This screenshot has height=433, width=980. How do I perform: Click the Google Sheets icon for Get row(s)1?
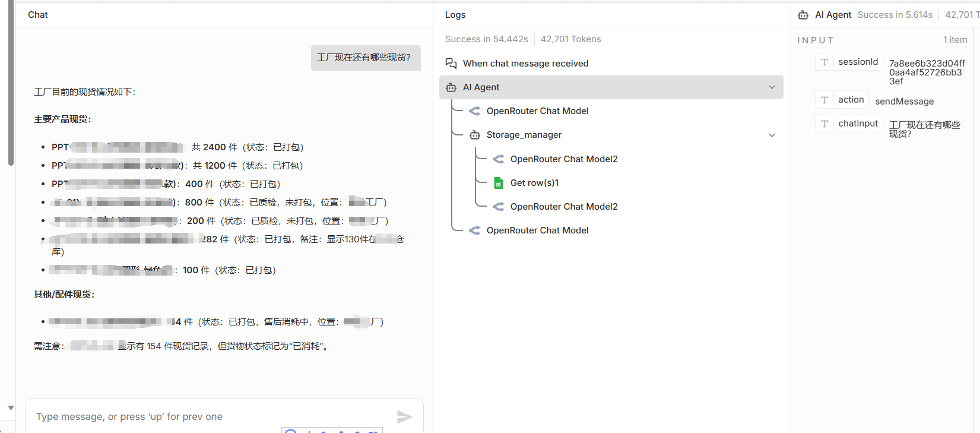coord(499,183)
